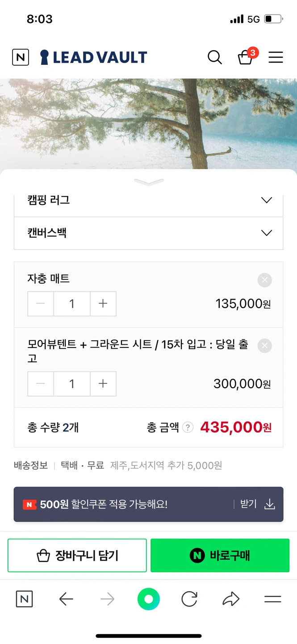The width and height of the screenshot is (297, 644).
Task: Tap the green Naver home circle button
Action: (x=148, y=599)
